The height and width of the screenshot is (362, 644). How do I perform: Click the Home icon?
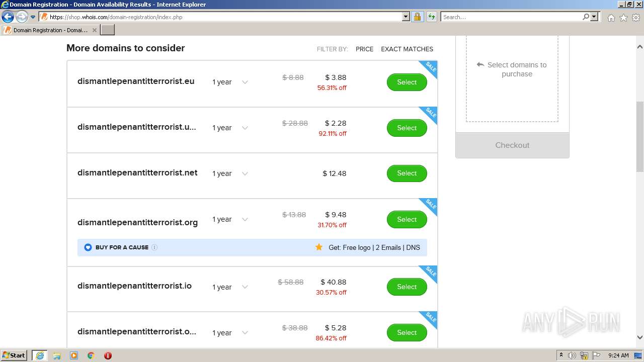pos(611,18)
